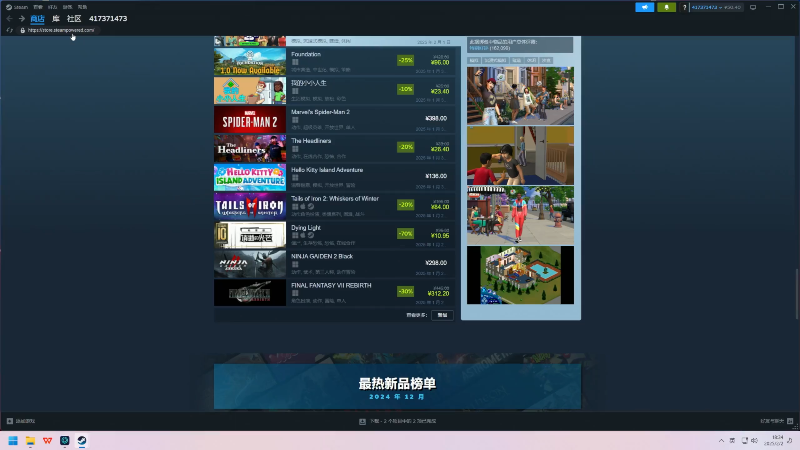Open NINJA GAIDEN 2 Black row
Screen dimensions: 800x450
335,264
